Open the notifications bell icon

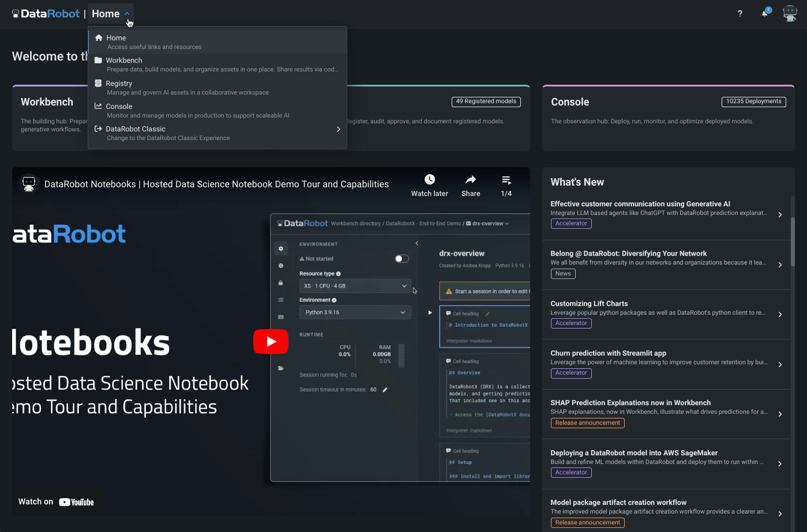pos(765,14)
